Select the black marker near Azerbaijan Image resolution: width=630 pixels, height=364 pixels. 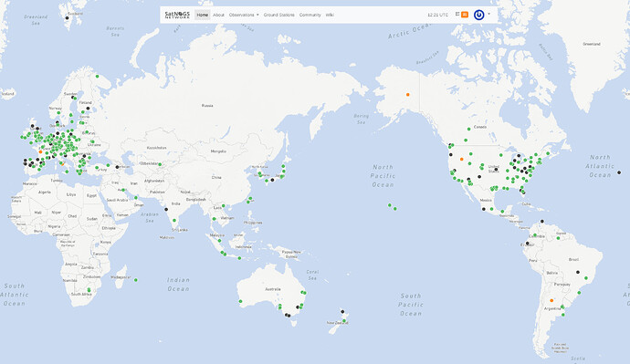[x=117, y=167]
